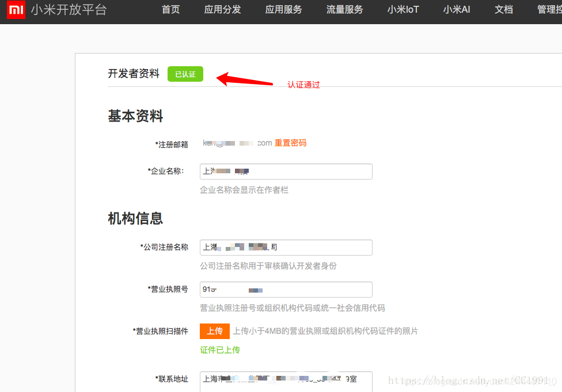Click the 重置密码 link

point(290,143)
